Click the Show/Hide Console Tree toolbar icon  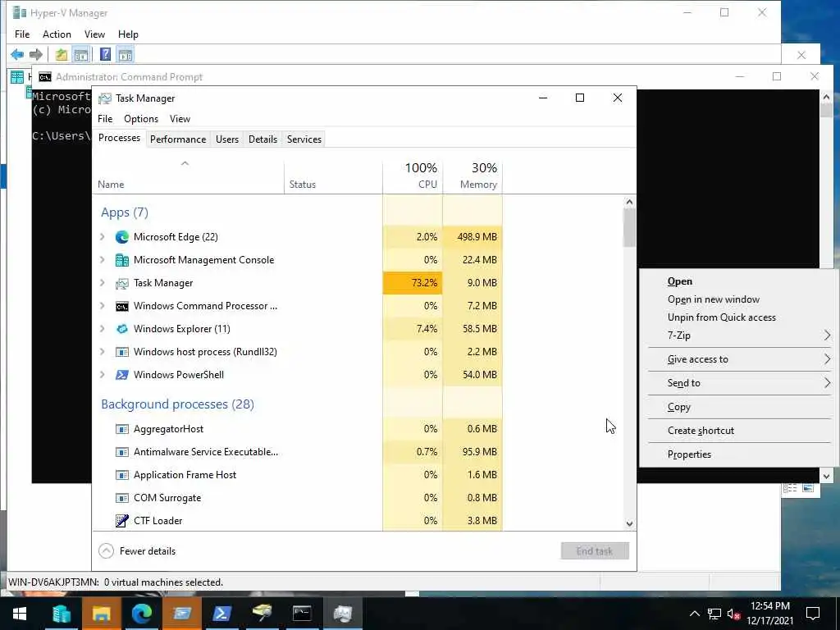click(81, 55)
